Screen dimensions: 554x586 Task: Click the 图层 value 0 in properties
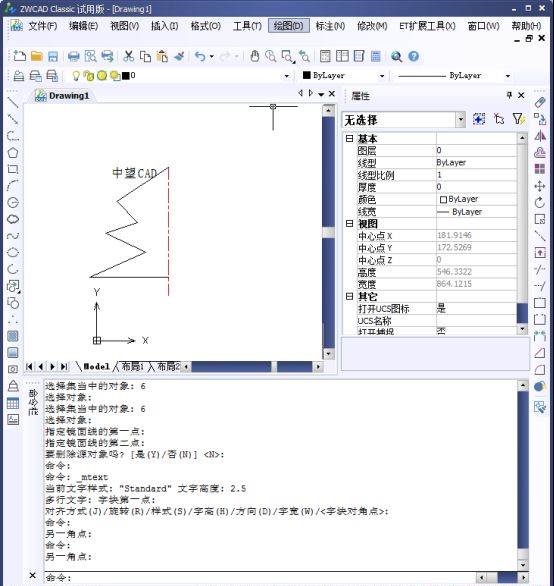[476, 150]
